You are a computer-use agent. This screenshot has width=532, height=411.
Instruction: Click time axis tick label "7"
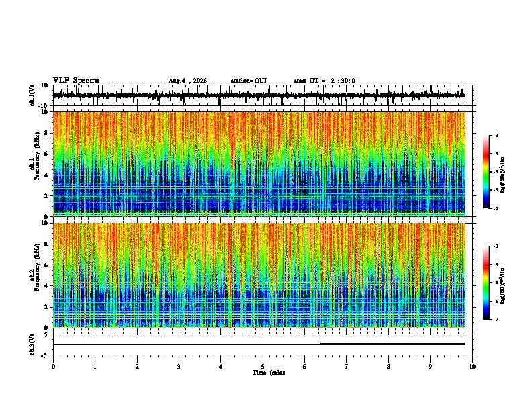pyautogui.click(x=347, y=367)
